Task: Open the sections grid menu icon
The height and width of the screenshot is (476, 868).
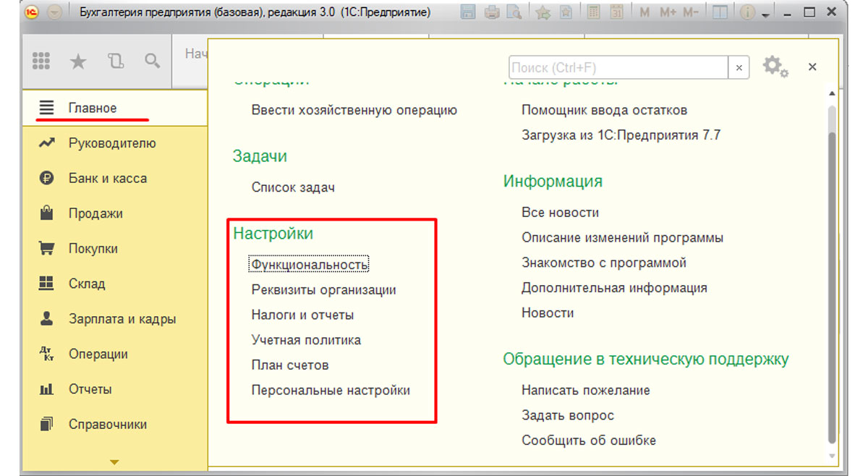Action: [42, 61]
